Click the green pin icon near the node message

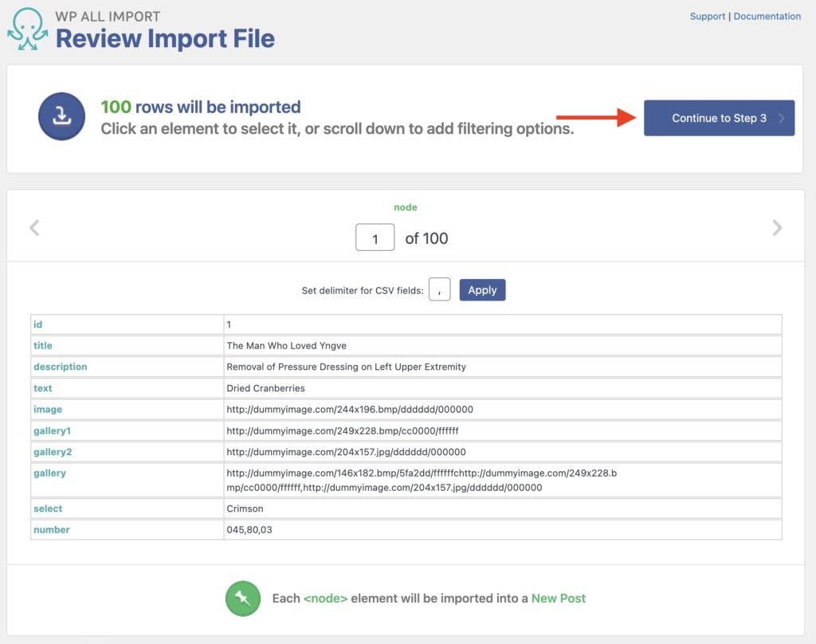click(243, 598)
